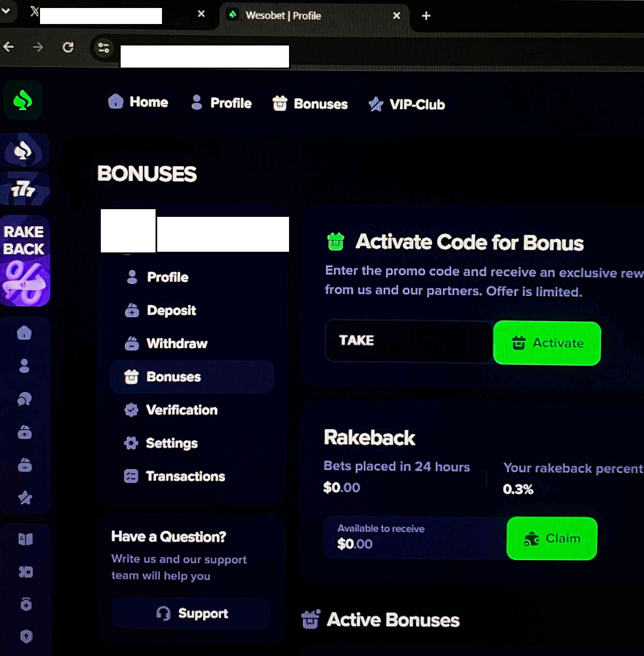Click the shield keyhole icon in sidebar
Screen dimensions: 644x656
coord(26,636)
